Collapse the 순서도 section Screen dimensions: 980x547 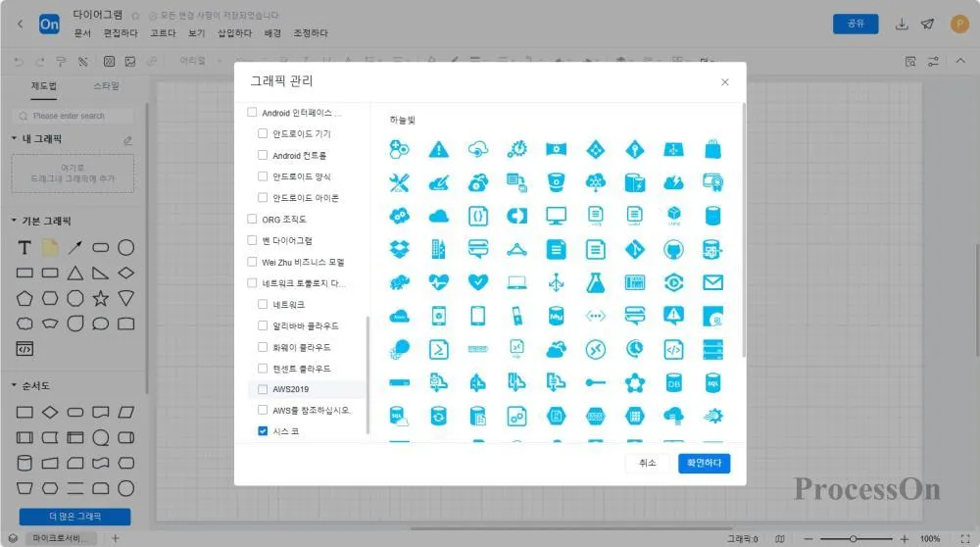[14, 385]
